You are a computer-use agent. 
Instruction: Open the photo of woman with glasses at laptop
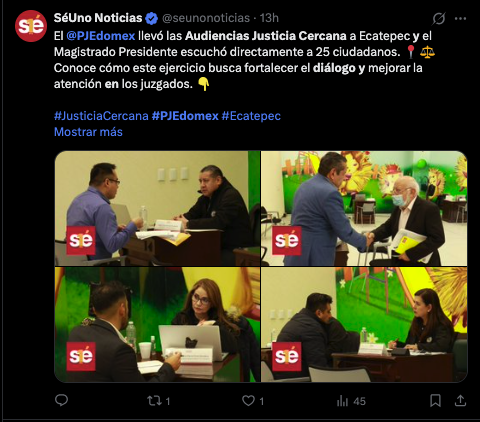point(157,324)
